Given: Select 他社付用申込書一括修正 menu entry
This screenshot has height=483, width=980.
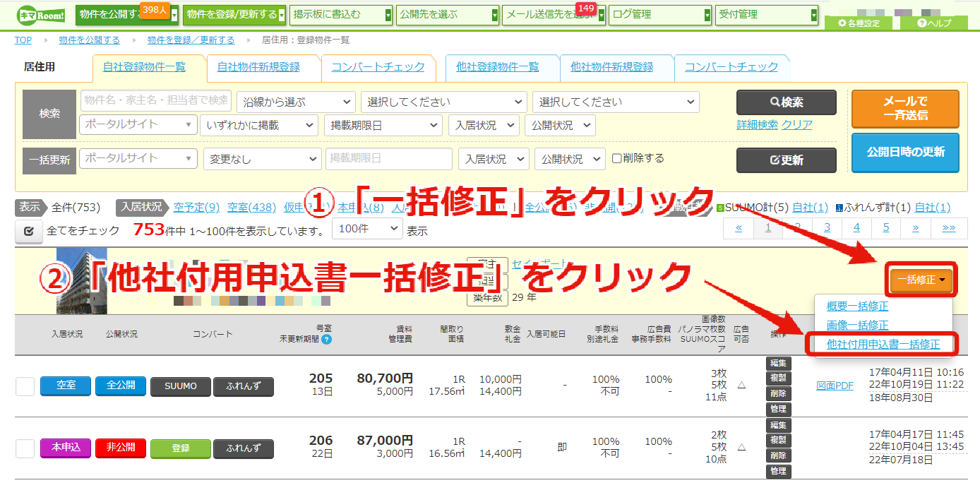Looking at the screenshot, I should (883, 344).
